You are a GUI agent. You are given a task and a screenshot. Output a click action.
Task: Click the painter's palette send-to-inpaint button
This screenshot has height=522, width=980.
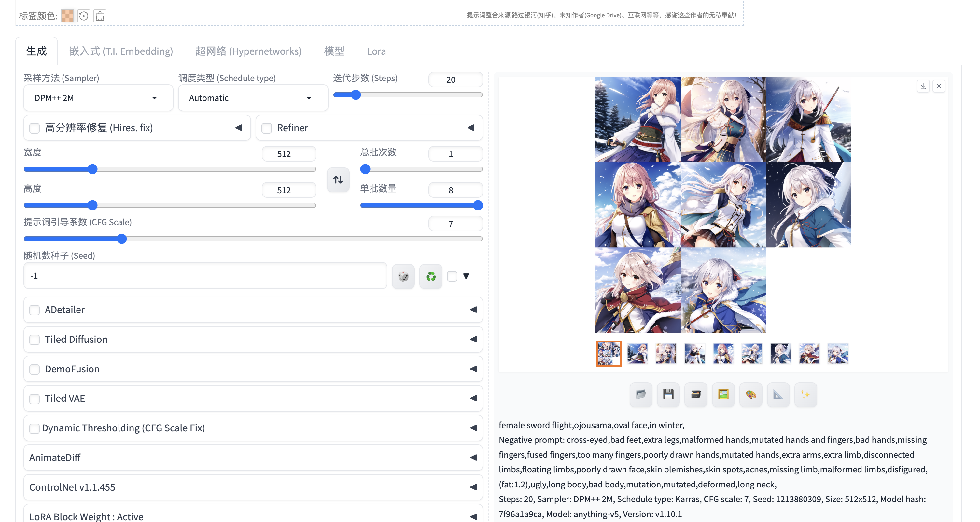click(750, 395)
